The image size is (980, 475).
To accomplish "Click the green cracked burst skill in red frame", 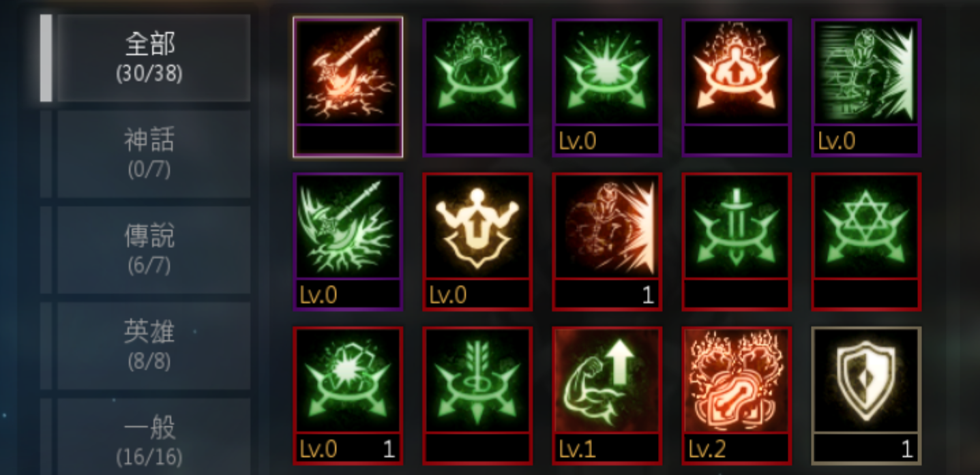I will pos(348,395).
